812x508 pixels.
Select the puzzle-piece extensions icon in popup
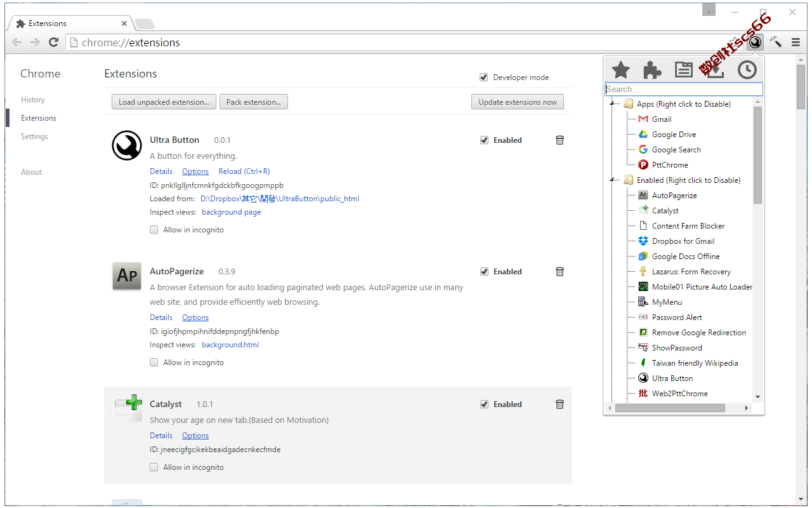click(652, 70)
